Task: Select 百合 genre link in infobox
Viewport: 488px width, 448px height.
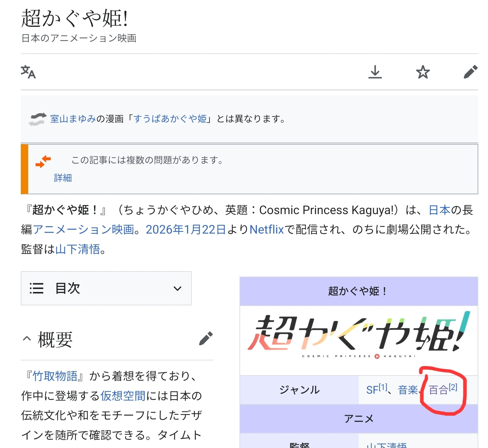Action: (x=439, y=390)
